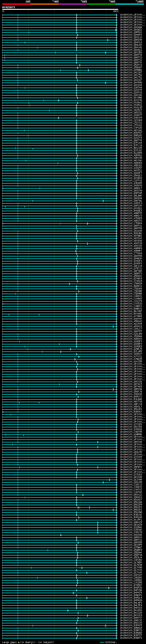Click the text UniRef100_B0W973
This screenshot has width=146, height=644.
pyautogui.click(x=131, y=638)
